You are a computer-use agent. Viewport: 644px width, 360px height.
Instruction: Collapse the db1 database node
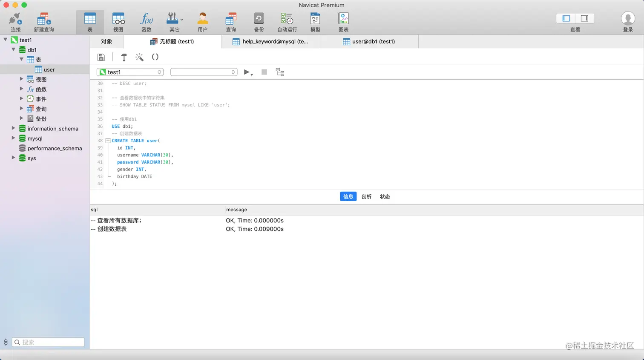14,49
